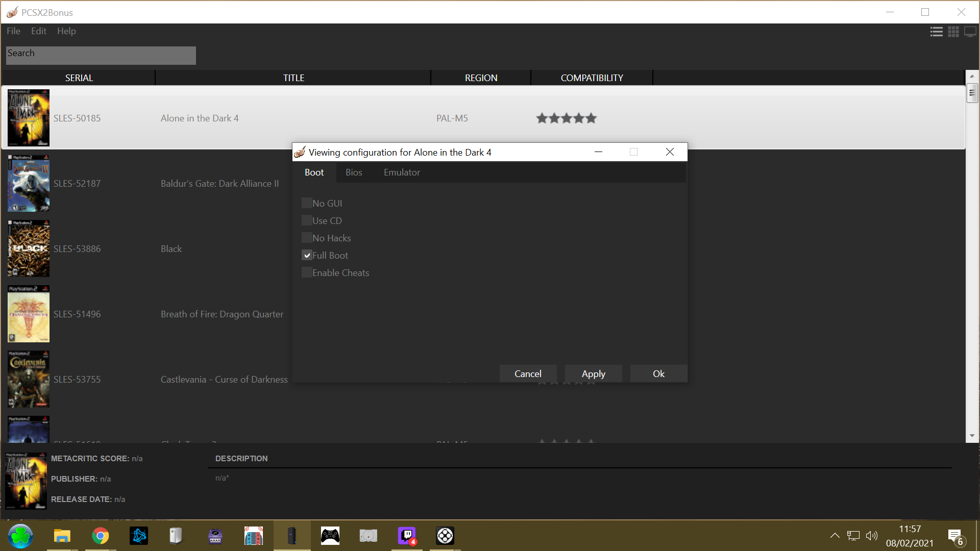
Task: Click the config dialog title icon
Action: (300, 152)
